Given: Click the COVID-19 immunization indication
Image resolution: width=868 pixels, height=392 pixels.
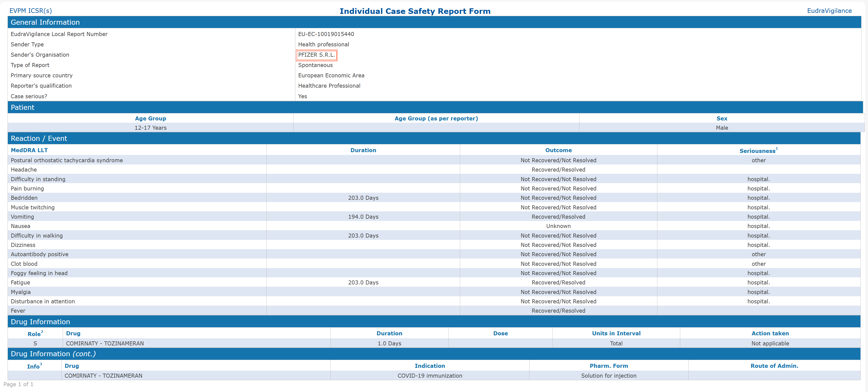Looking at the screenshot, I should coord(430,376).
